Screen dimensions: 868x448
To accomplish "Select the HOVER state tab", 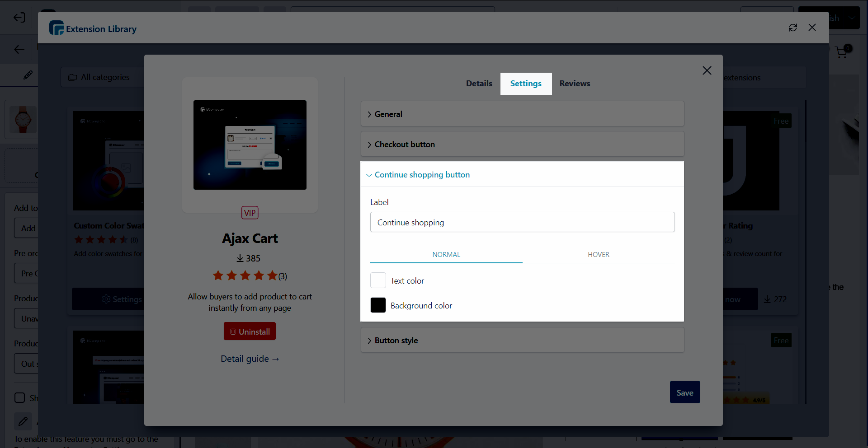I will 599,255.
